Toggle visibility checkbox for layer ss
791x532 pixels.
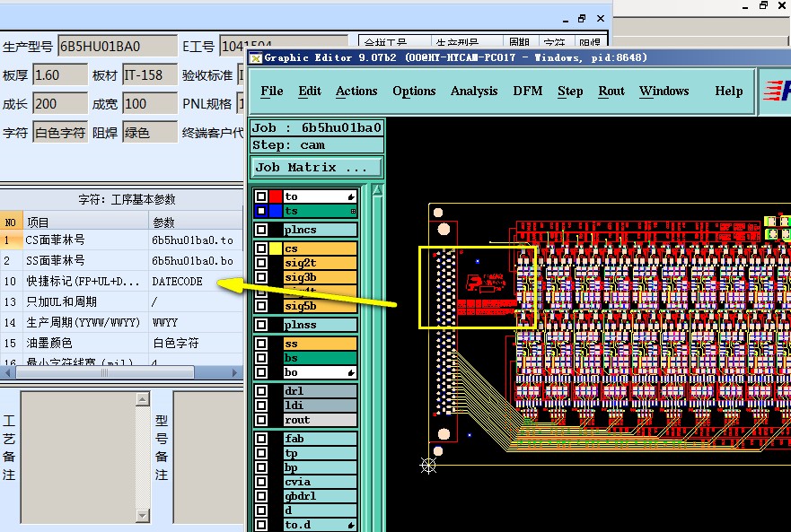point(261,344)
